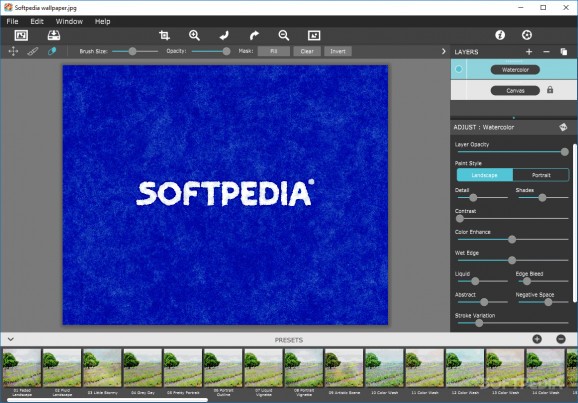Collapse the right side panel arrow
This screenshot has height=403, width=578.
click(x=443, y=52)
